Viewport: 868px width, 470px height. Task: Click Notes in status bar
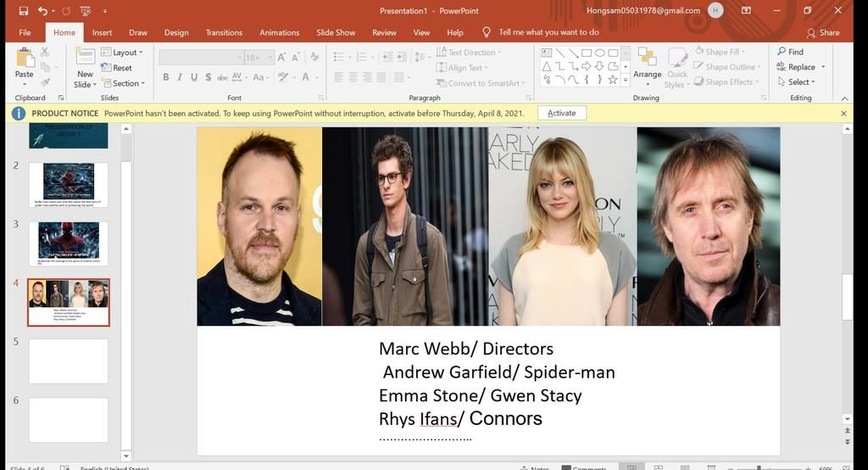click(535, 467)
